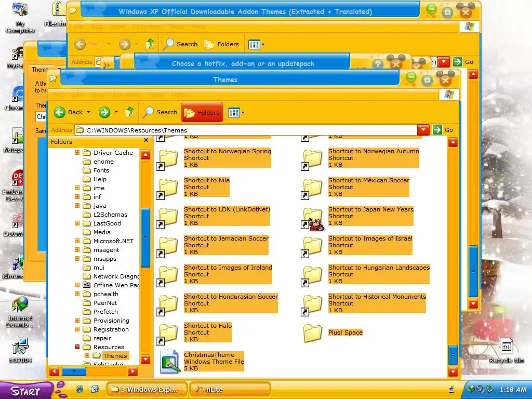Open My Computer desktop icon
The height and width of the screenshot is (399, 532).
tap(20, 17)
